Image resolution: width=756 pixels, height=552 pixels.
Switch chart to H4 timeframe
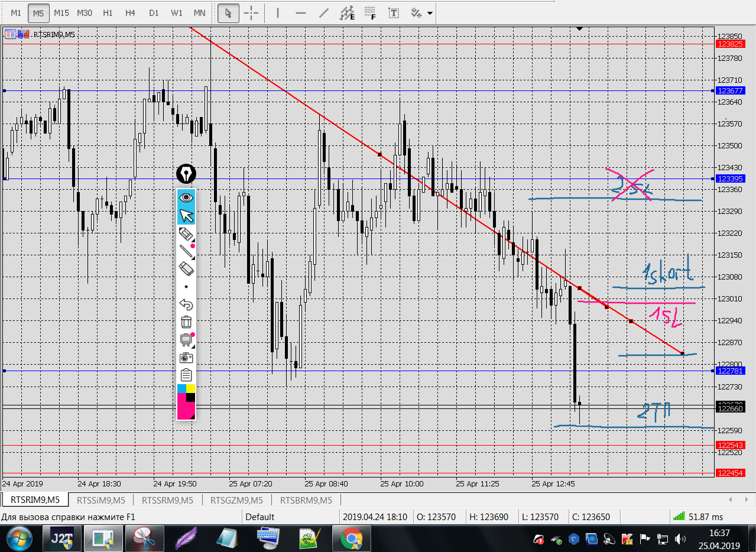click(130, 12)
